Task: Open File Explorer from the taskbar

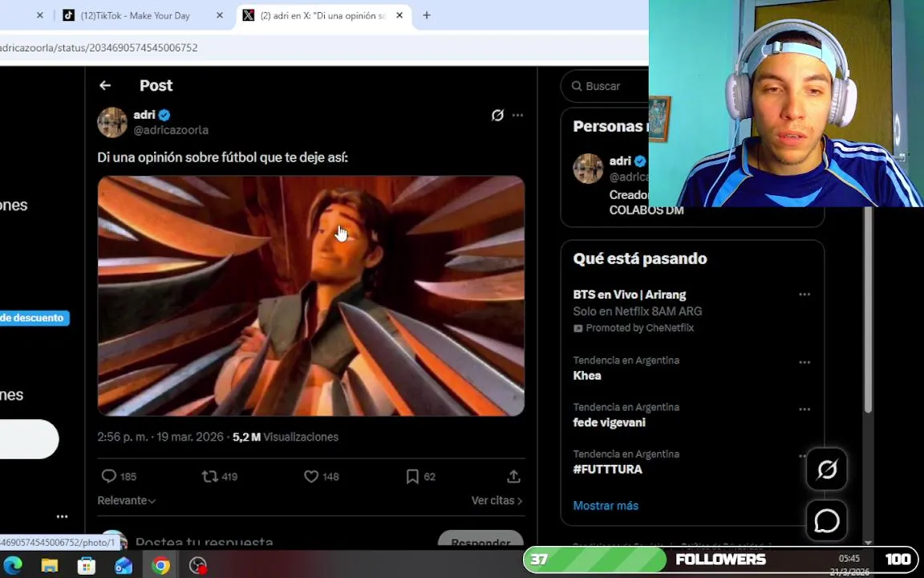Action: (50, 565)
